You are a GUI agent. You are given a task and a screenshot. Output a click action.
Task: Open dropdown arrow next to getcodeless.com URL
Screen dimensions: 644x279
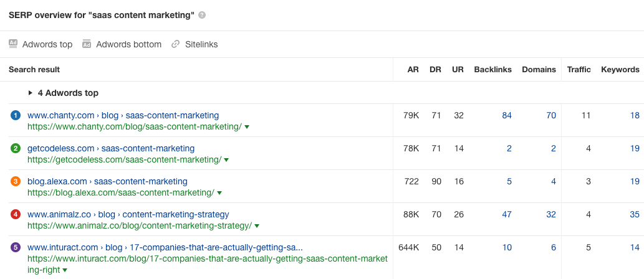tap(226, 160)
